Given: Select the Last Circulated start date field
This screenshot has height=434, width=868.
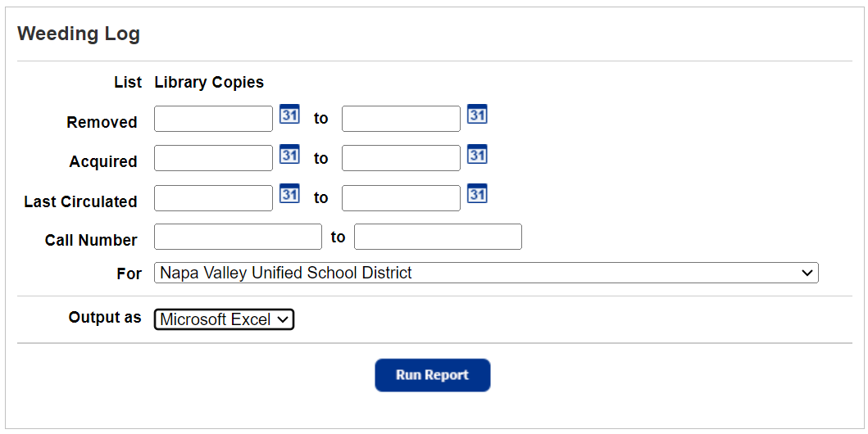Looking at the screenshot, I should tap(213, 198).
